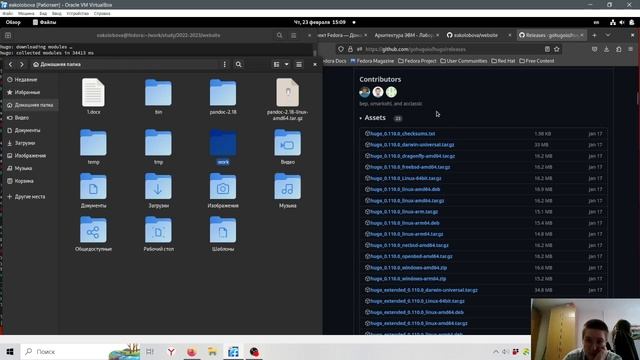Click the Windows Start button
Viewport: 640px width, 360px height.
10,351
